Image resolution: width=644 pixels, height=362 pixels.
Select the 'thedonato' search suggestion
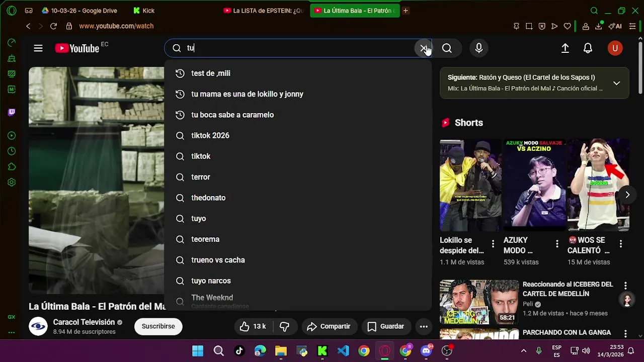298,198
